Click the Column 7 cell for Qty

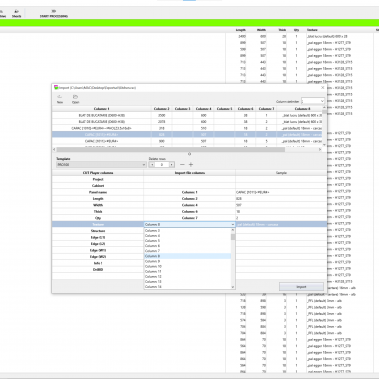click(189, 218)
